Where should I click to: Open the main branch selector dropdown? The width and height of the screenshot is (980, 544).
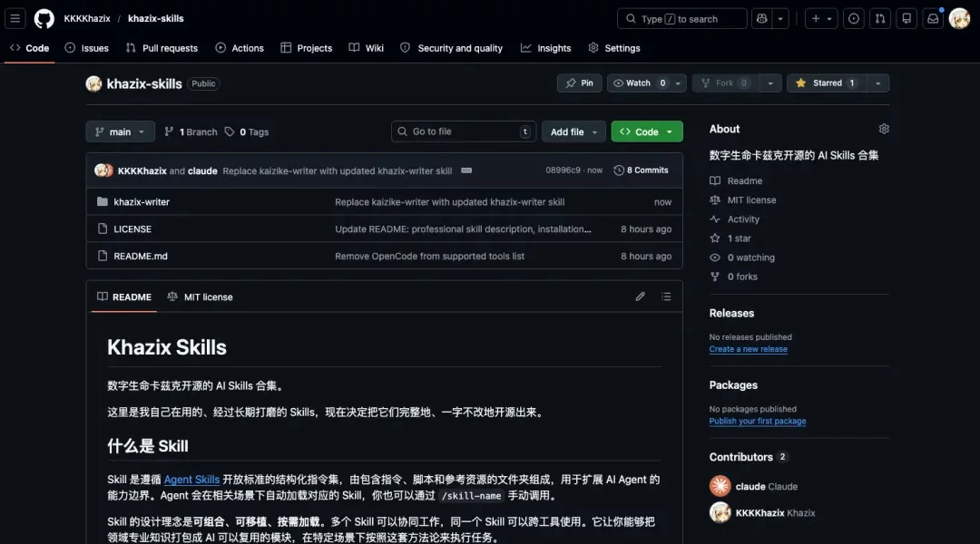(120, 131)
